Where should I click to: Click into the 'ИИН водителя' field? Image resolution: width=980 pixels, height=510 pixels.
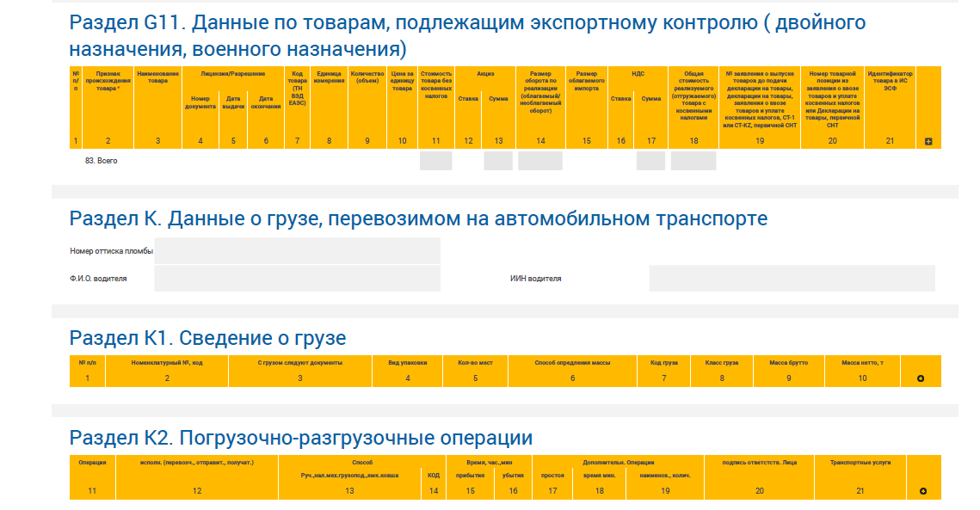click(792, 279)
